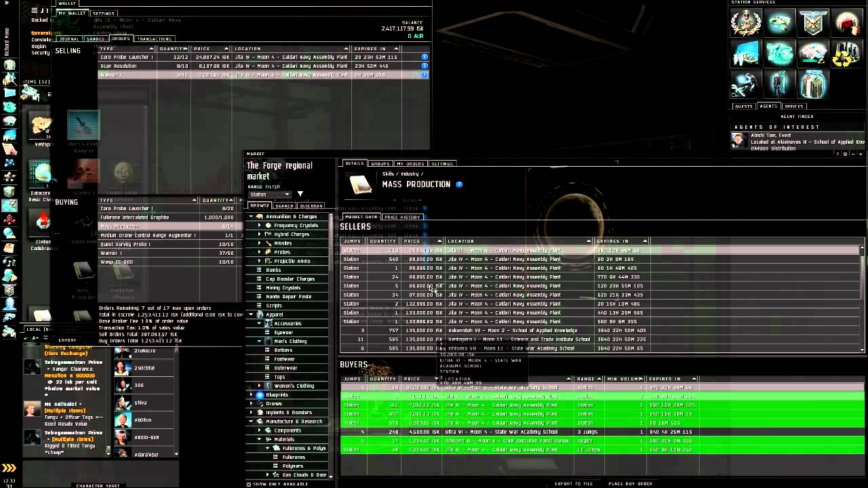Collapse Manufacture & Research group

click(252, 421)
